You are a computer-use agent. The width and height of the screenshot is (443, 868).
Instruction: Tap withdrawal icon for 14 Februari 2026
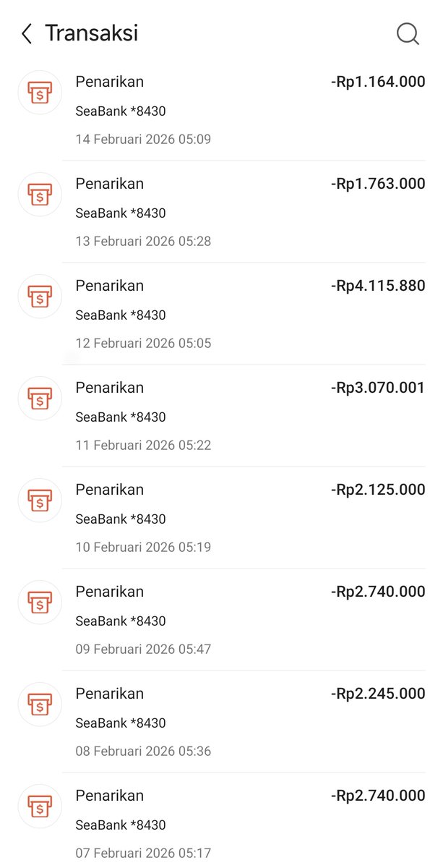pyautogui.click(x=40, y=93)
